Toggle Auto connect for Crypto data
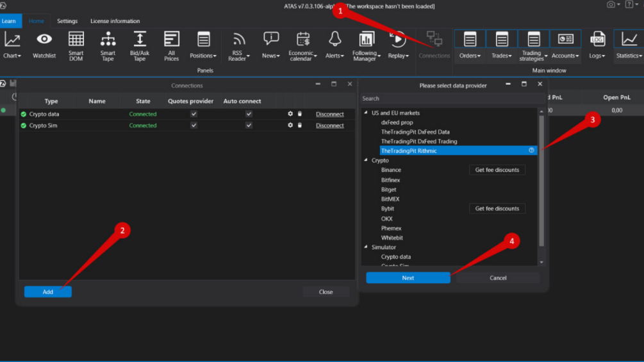This screenshot has width=644, height=362. pos(249,113)
